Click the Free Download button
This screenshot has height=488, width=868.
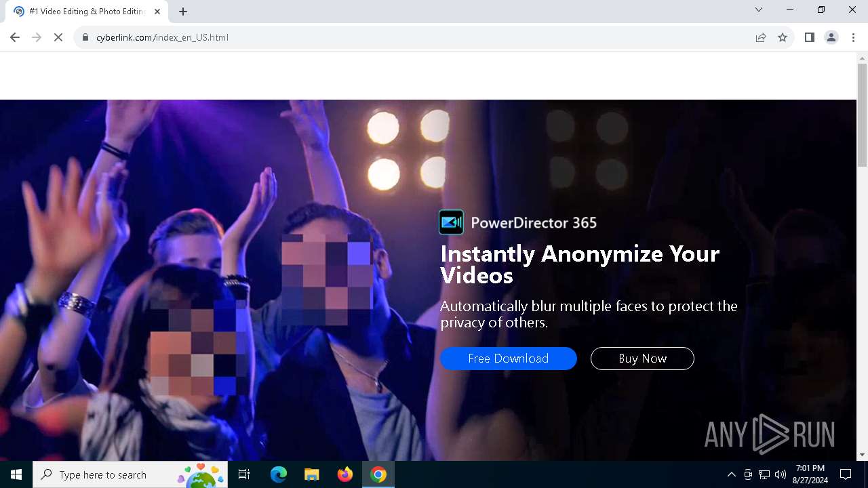(509, 359)
